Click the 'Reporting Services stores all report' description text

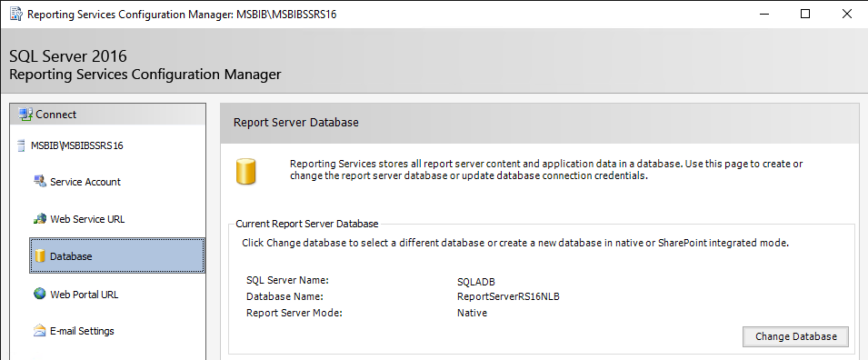tap(546, 170)
